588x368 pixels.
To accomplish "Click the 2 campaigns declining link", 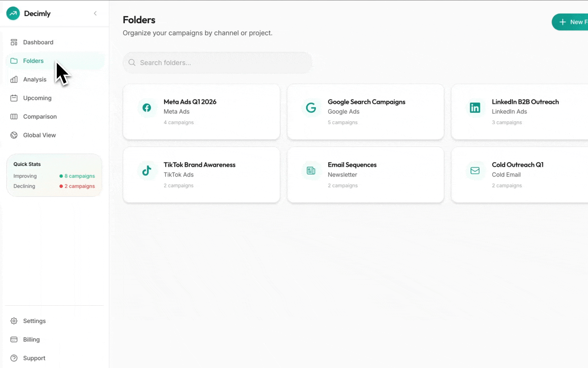I will click(x=79, y=186).
